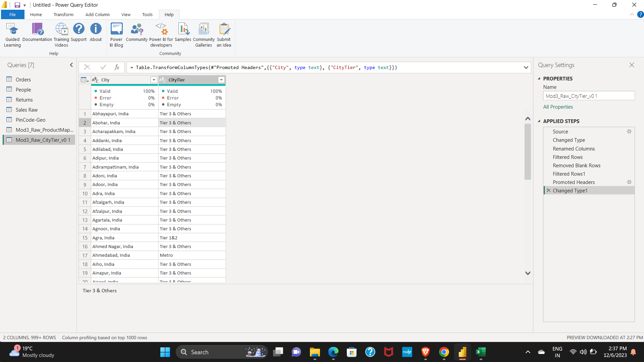Click the taskbar Search box
The image size is (644, 362).
click(221, 352)
